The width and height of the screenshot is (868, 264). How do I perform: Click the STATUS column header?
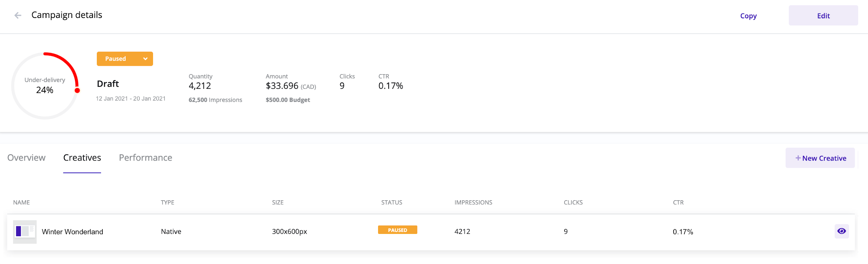(391, 202)
